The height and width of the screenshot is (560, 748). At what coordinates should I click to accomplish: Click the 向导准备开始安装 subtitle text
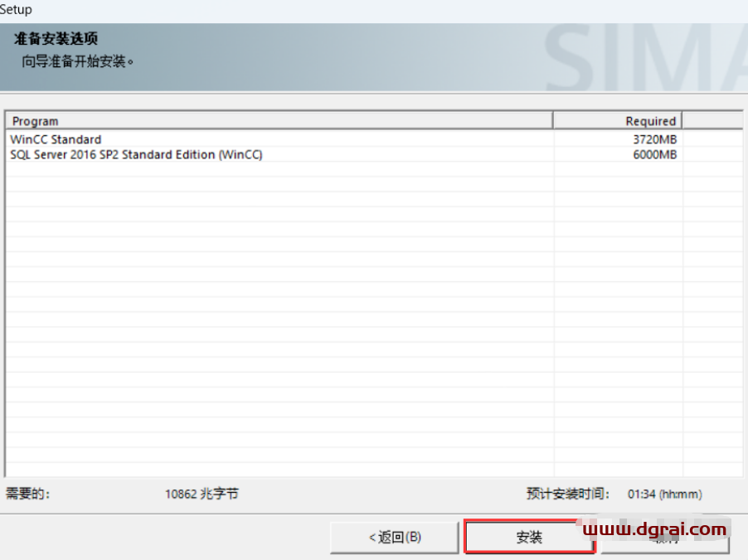(x=78, y=61)
